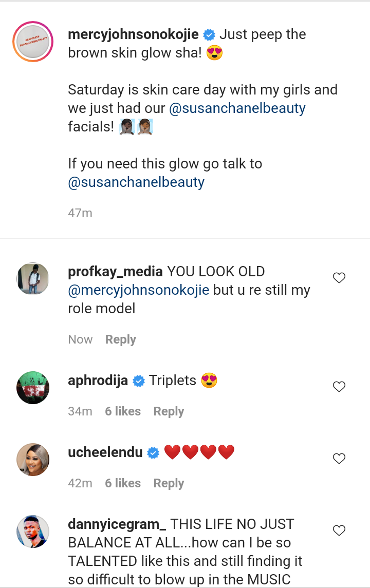Screen dimensions: 370x588
Task: Open the first @susanchanelbeauty mention in the caption
Action: coord(237,108)
